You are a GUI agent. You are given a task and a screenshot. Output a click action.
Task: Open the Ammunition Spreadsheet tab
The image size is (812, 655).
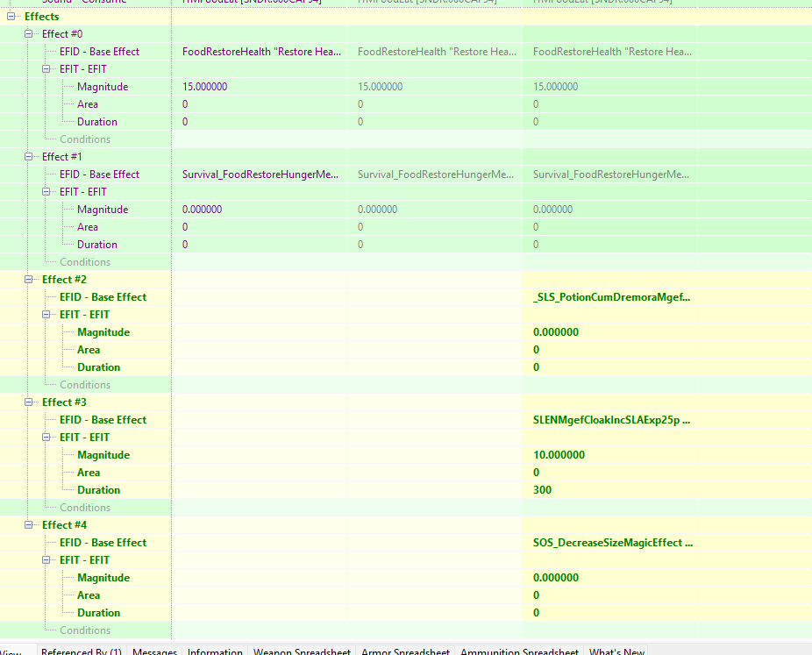click(x=519, y=651)
